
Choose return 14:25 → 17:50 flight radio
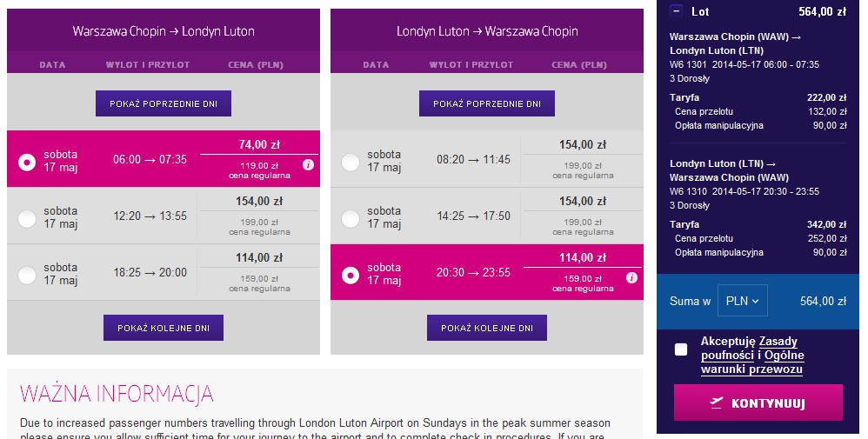[350, 219]
